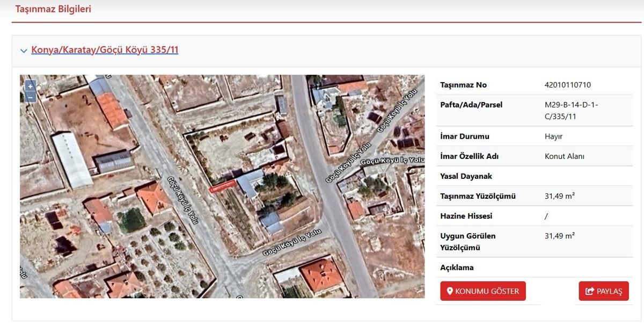
Task: Click the location pin icon in Konumu Göster
Action: coord(450,291)
